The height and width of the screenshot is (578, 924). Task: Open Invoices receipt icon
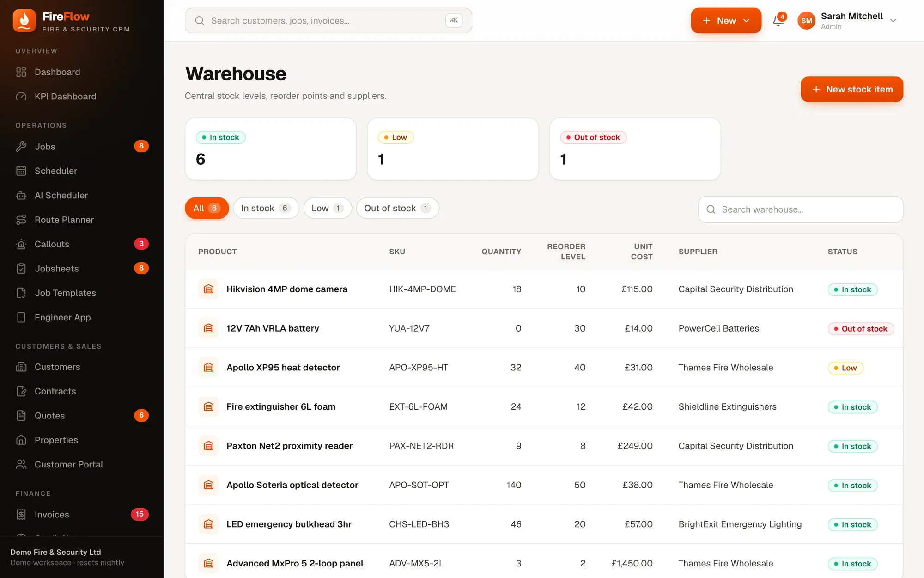(x=21, y=515)
